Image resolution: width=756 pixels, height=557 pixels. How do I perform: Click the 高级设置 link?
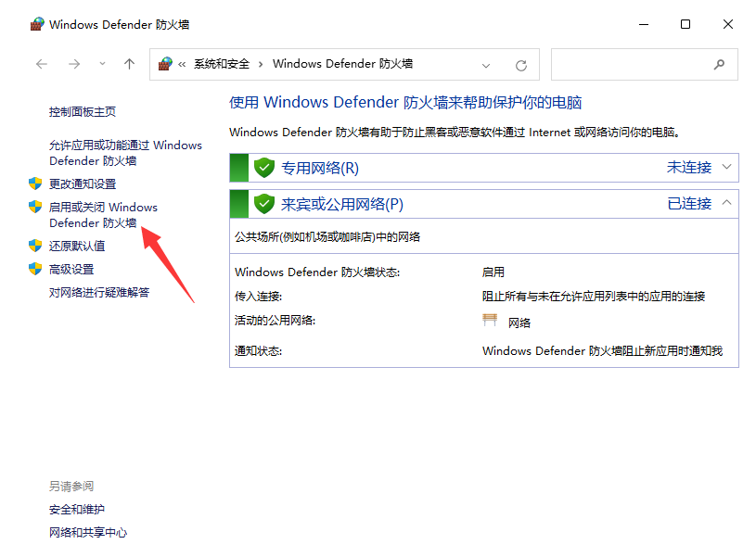71,270
